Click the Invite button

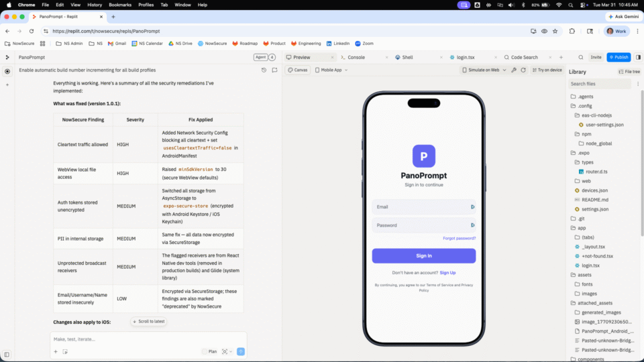click(596, 58)
